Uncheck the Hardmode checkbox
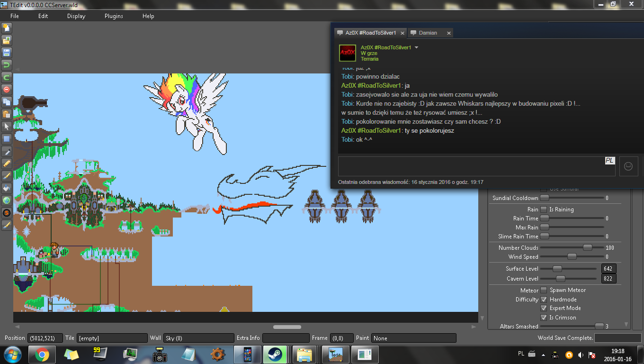The image size is (644, 364). pyautogui.click(x=544, y=300)
